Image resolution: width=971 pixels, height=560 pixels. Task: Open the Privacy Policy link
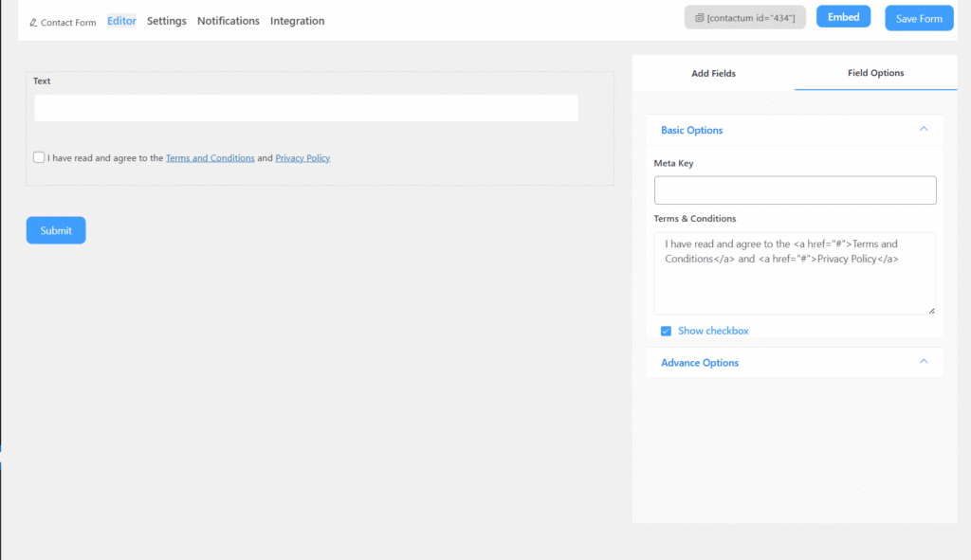(x=302, y=158)
